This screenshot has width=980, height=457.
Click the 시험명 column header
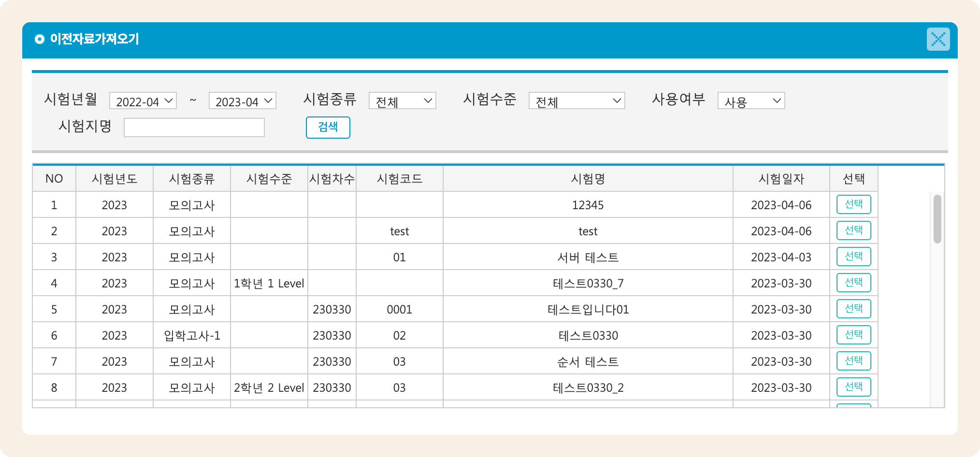coord(588,179)
